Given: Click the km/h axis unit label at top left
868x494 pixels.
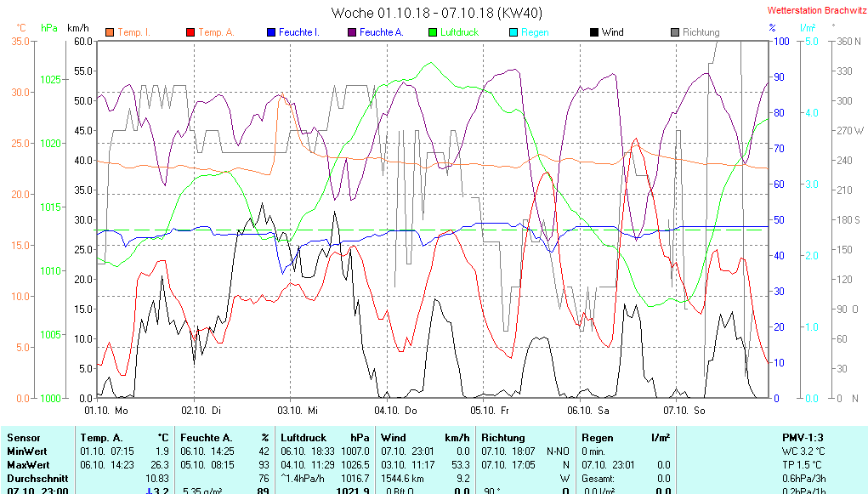Looking at the screenshot, I should click(x=79, y=28).
